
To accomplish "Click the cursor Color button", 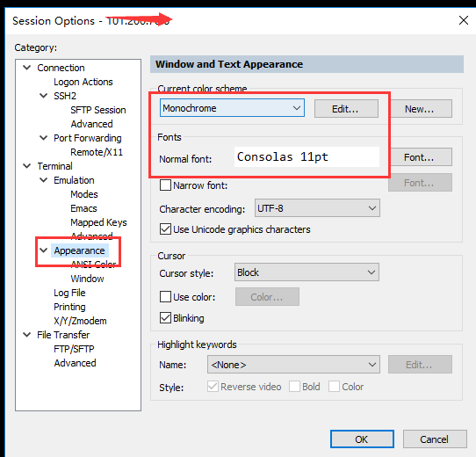I will (x=267, y=297).
